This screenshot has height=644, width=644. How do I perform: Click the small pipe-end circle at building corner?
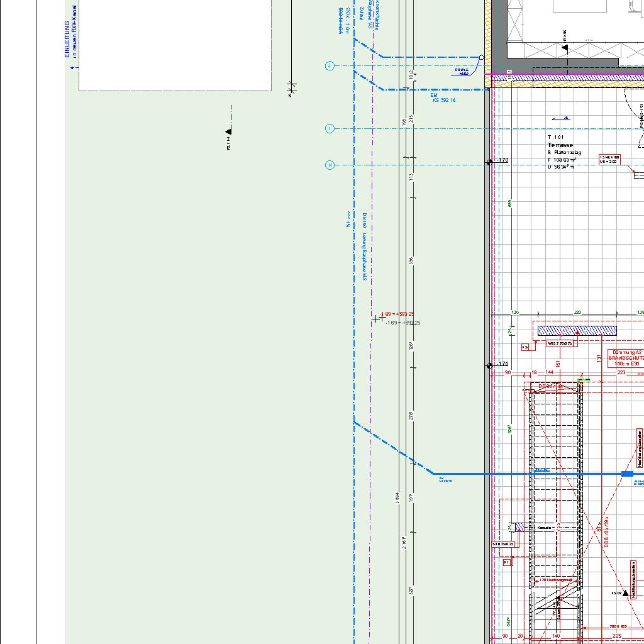482,57
